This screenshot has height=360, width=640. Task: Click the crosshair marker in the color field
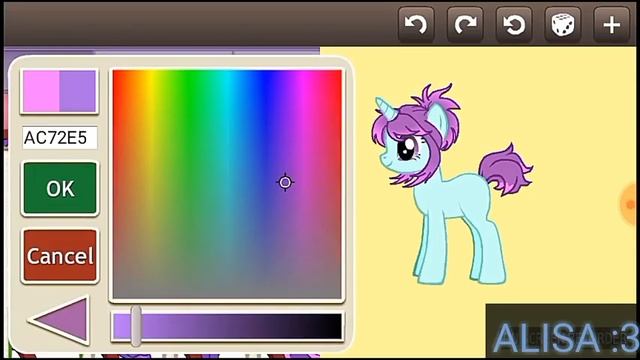285,182
